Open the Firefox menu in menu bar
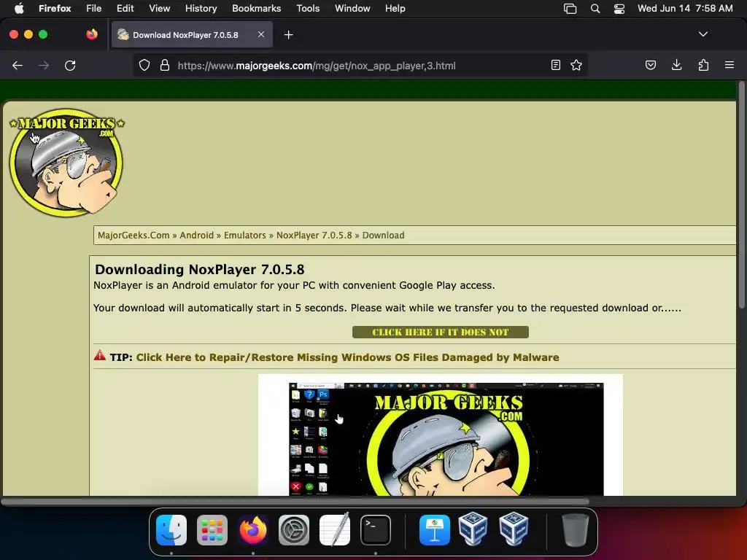The width and height of the screenshot is (747, 560). [55, 9]
